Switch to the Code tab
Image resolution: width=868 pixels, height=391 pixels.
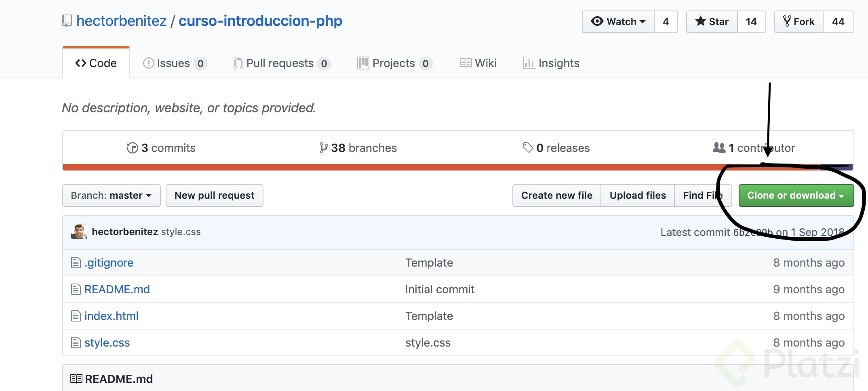(x=96, y=63)
